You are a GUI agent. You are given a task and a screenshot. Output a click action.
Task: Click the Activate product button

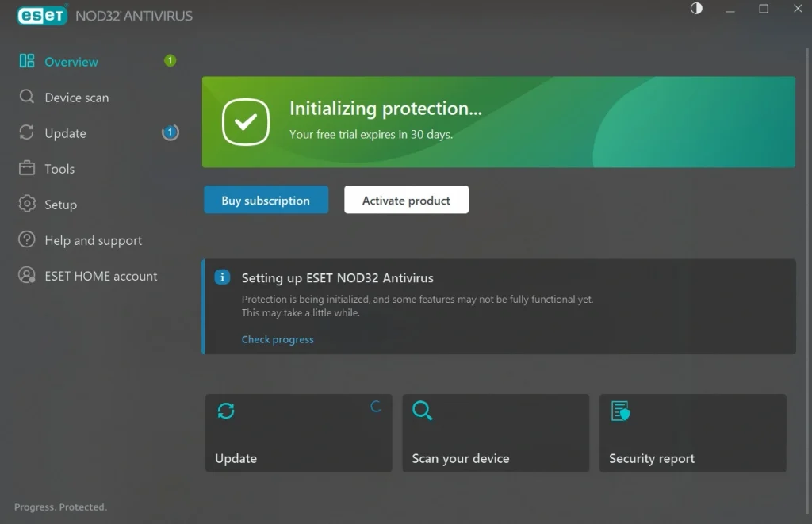tap(407, 200)
